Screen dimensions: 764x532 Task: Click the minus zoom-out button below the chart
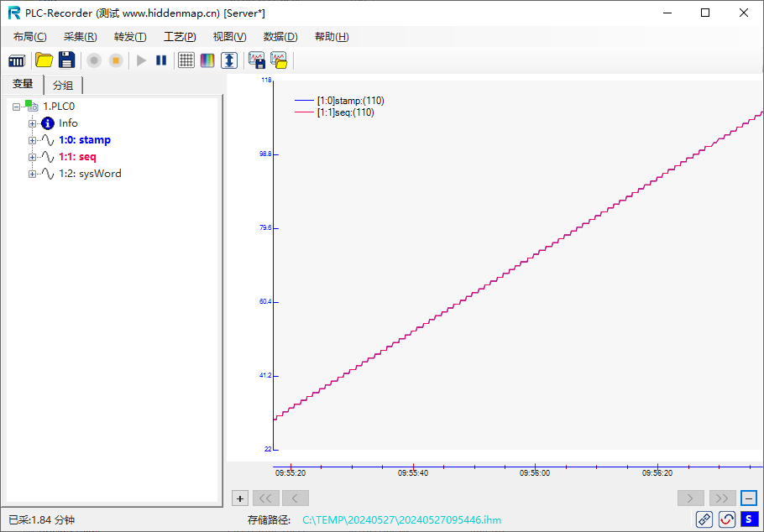(749, 498)
